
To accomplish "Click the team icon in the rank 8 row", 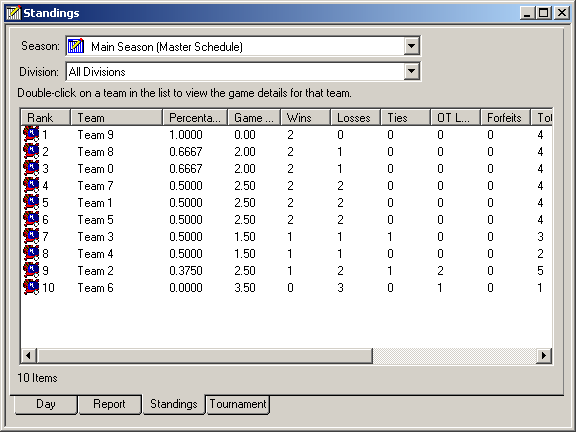I will [x=31, y=253].
